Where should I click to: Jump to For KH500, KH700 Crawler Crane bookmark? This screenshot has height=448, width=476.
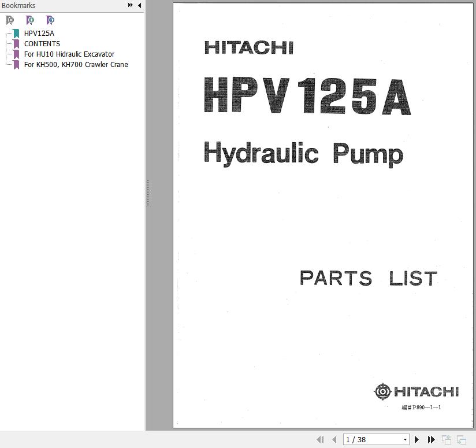(76, 65)
